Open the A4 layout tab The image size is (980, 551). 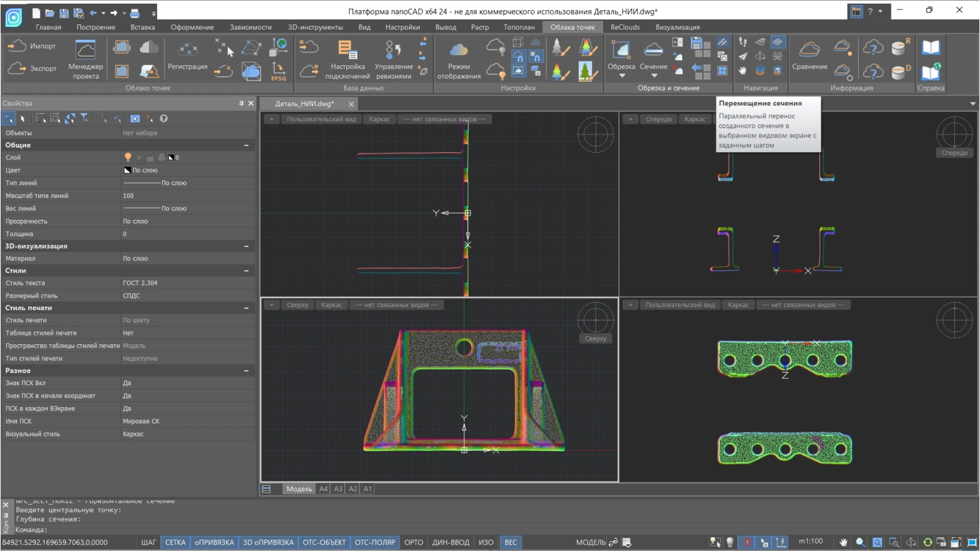point(323,489)
